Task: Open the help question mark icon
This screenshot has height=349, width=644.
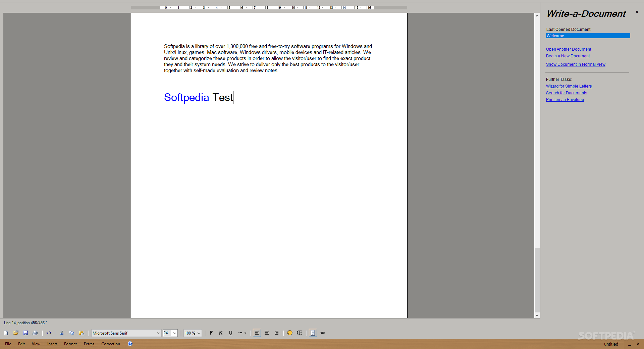Action: [130, 344]
